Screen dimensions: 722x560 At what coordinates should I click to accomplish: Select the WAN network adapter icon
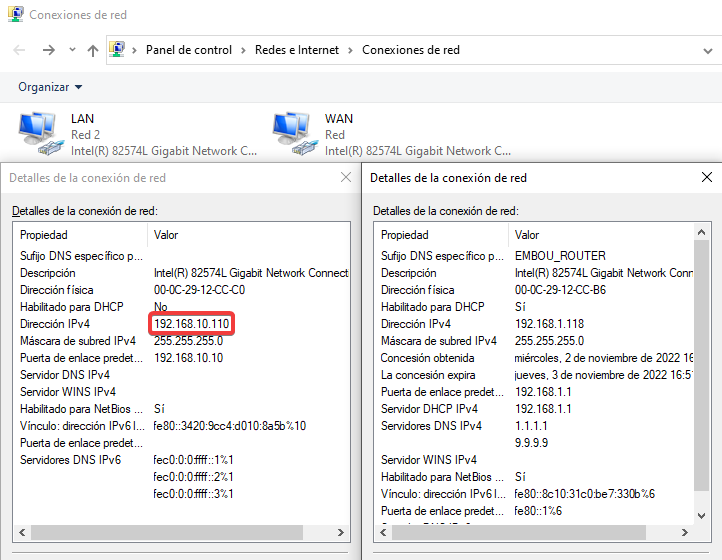pos(293,135)
